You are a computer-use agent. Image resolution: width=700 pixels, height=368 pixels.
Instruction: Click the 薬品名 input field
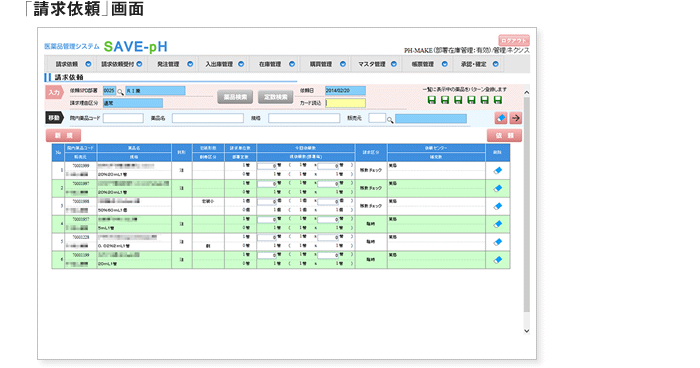click(208, 118)
